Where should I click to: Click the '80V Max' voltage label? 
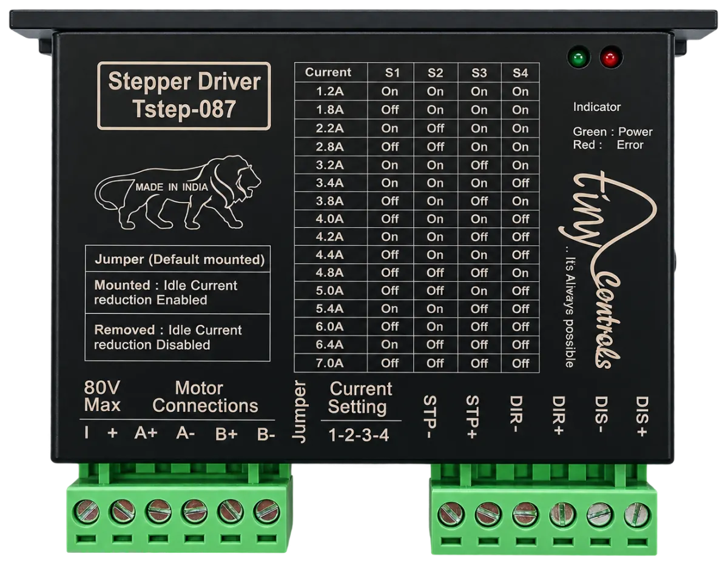tap(102, 396)
